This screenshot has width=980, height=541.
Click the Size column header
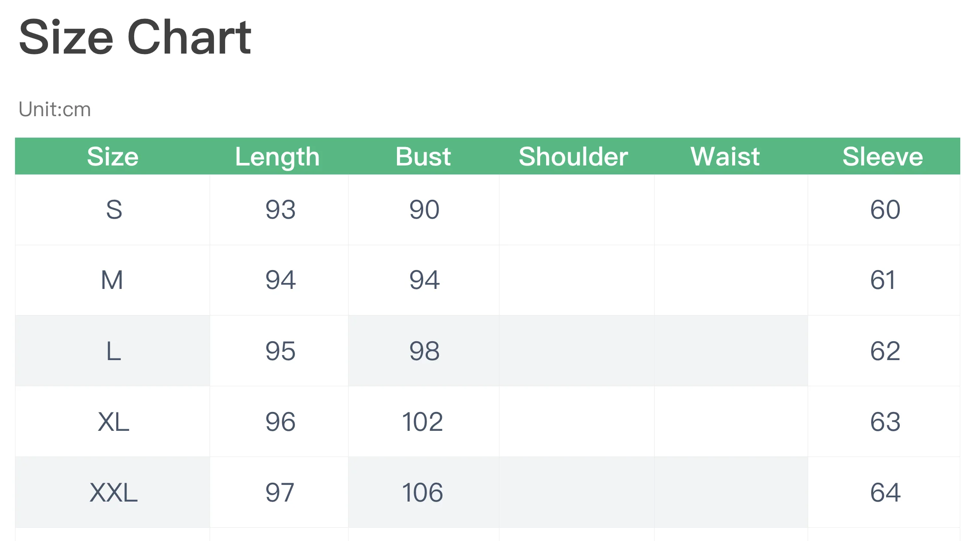[113, 156]
